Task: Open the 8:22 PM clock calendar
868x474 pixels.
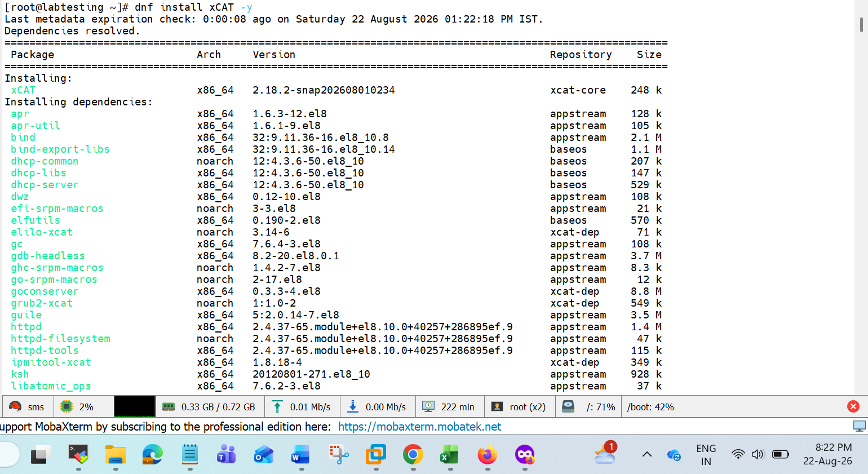Action: coord(827,454)
